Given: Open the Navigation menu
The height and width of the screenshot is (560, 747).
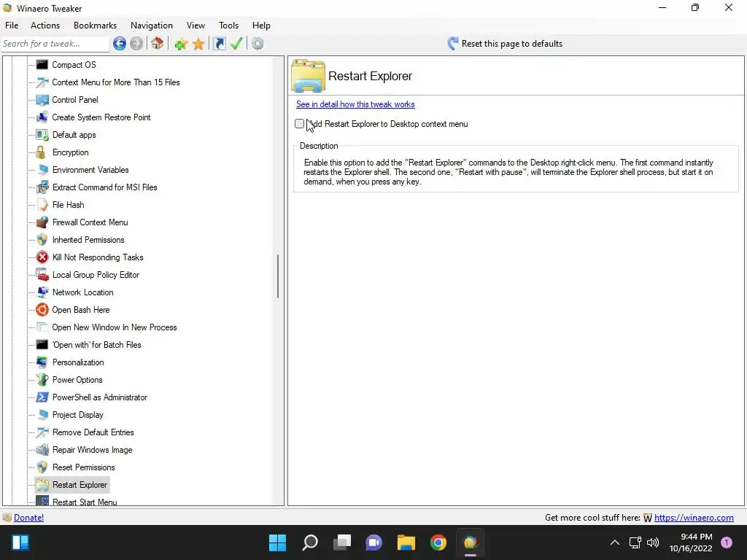Looking at the screenshot, I should click(x=152, y=26).
